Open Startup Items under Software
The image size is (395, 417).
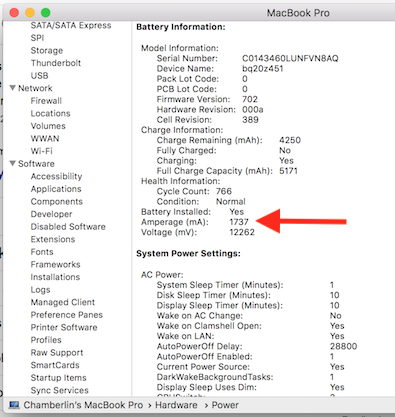tap(58, 378)
